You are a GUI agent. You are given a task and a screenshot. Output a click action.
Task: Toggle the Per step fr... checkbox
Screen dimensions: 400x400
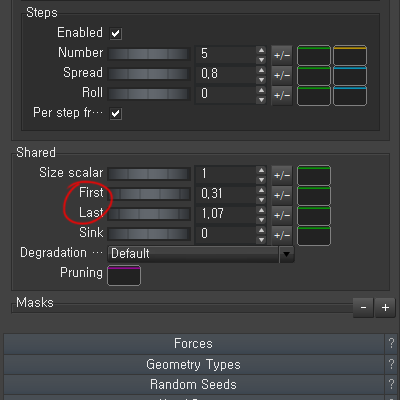tap(116, 113)
